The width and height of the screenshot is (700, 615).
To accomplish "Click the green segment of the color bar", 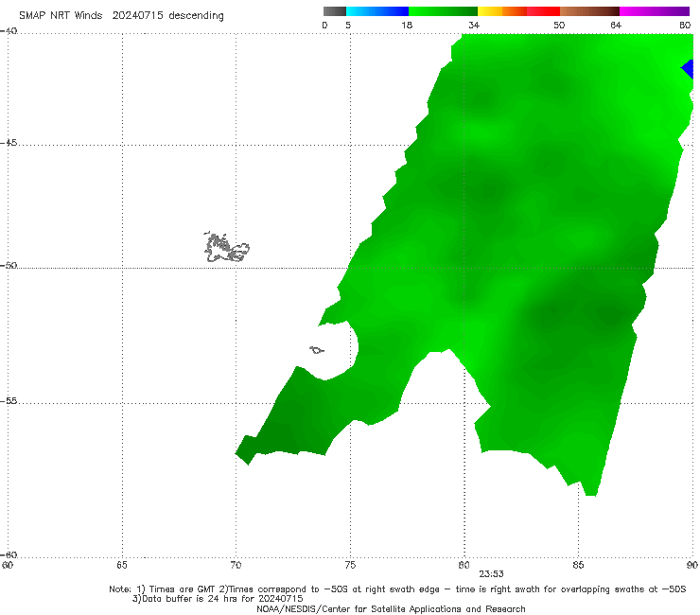I will [x=443, y=11].
